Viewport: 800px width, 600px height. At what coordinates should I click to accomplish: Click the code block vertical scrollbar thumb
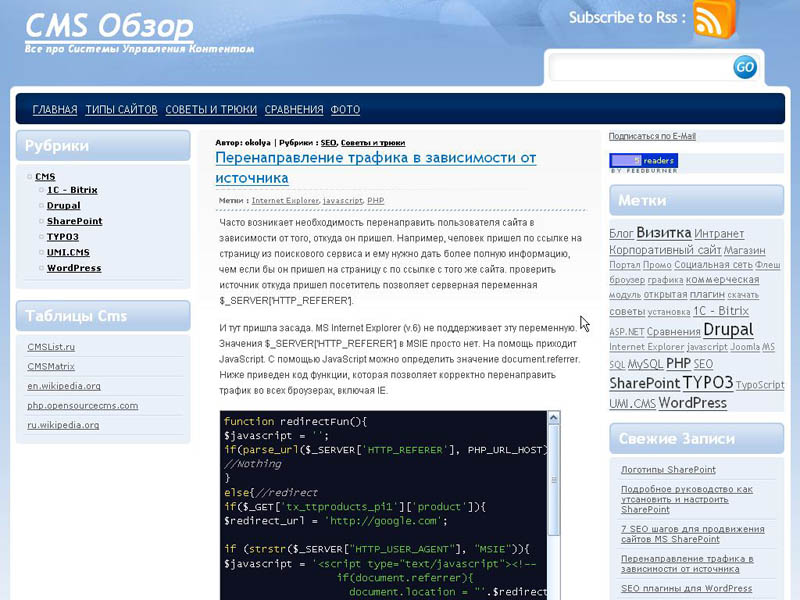(554, 480)
